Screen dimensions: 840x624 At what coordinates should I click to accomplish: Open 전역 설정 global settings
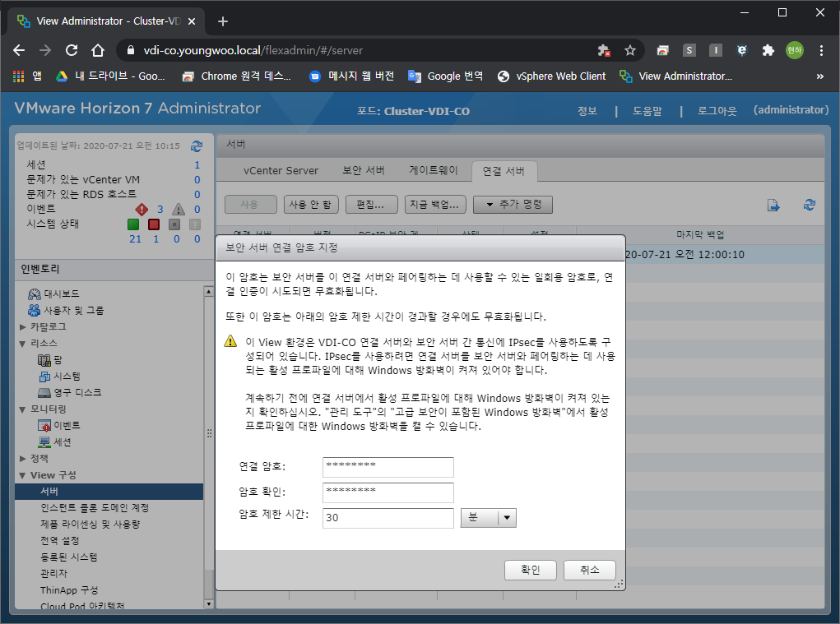(59, 541)
